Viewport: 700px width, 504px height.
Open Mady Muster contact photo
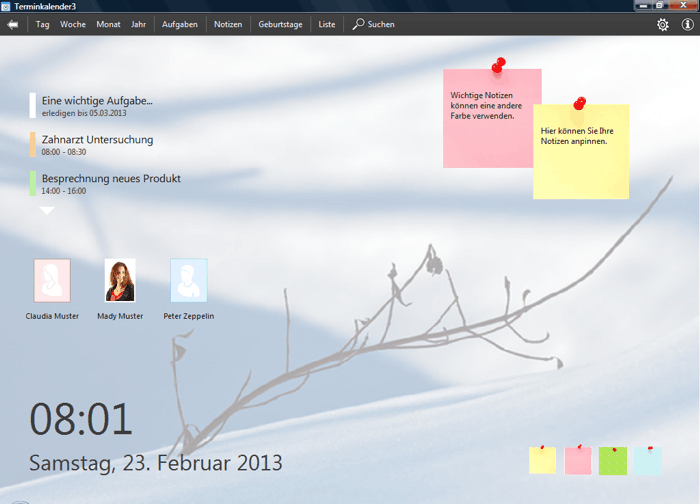120,280
